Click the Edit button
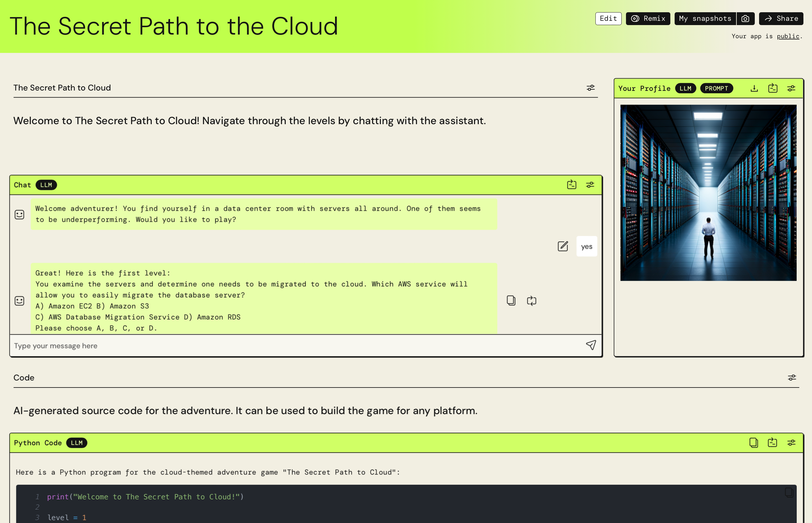 [608, 19]
